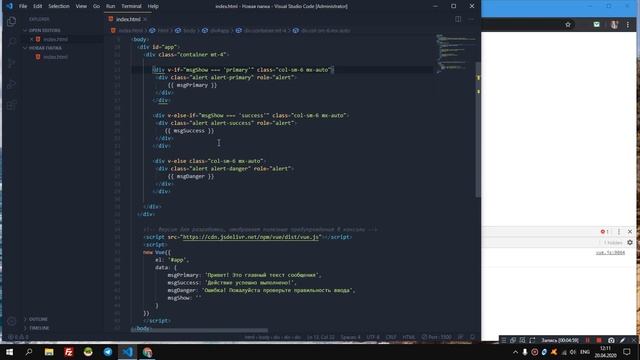Open the Source Control view icon

[11, 63]
